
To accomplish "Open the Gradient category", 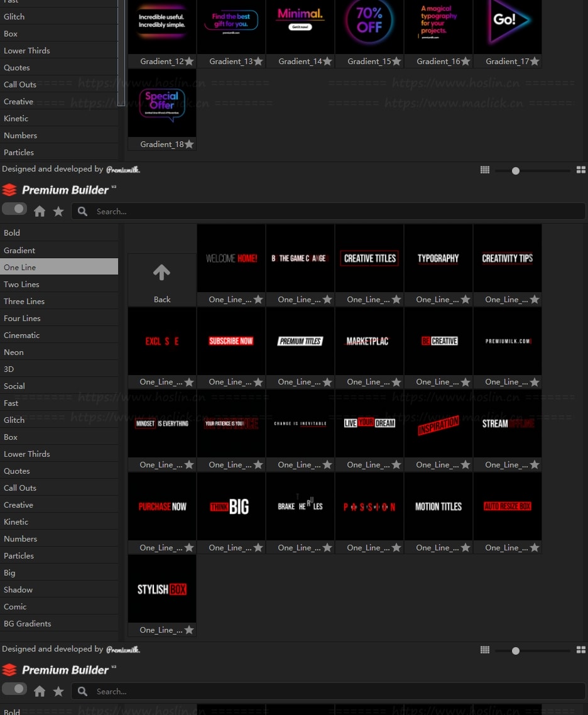I will 59,250.
